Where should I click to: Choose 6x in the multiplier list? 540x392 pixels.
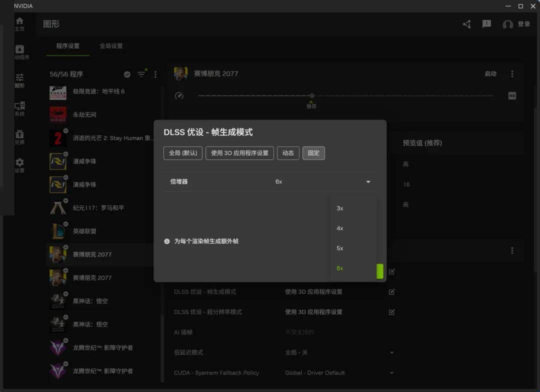(353, 268)
